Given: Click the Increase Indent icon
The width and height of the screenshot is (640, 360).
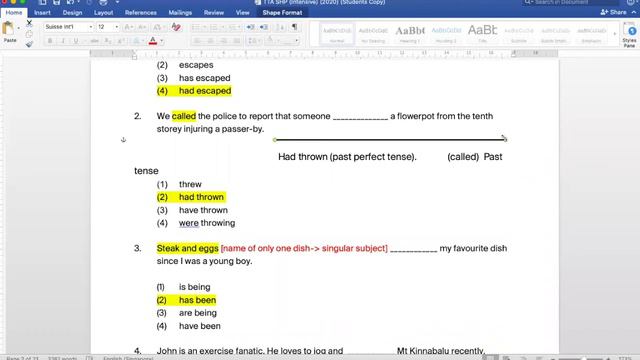Looking at the screenshot, I should (264, 27).
